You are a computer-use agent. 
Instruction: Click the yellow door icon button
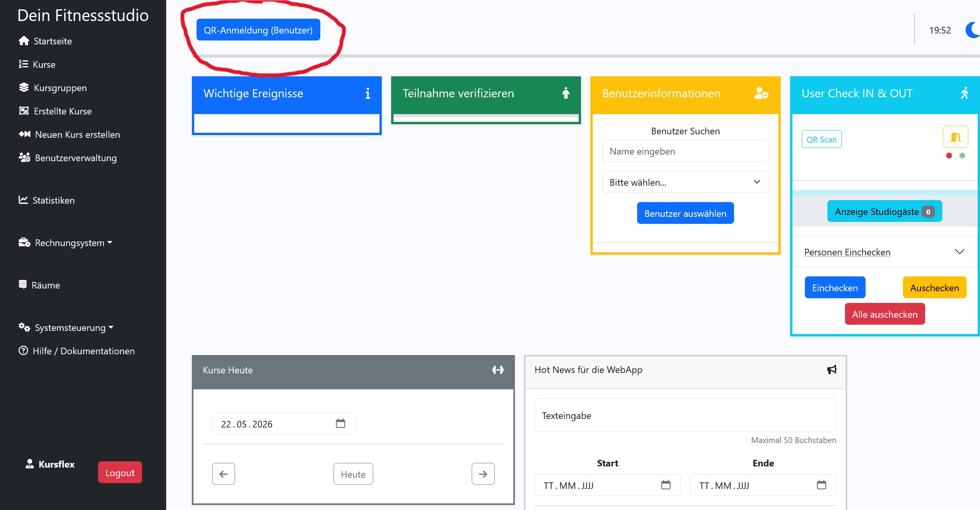[955, 137]
